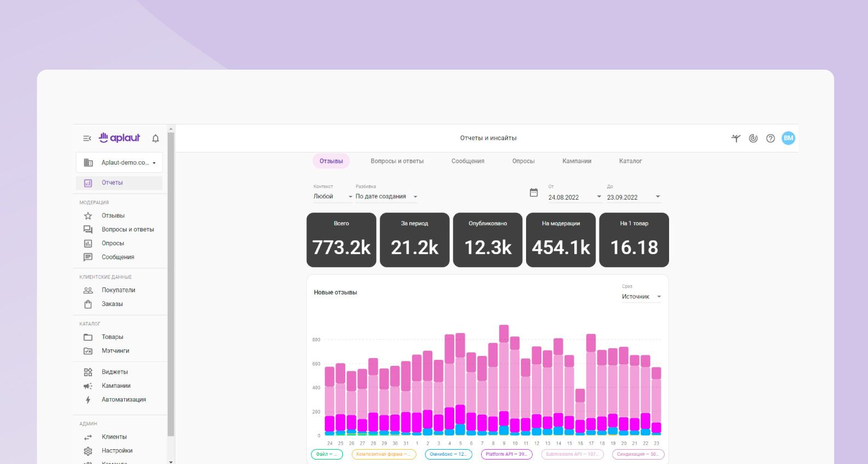Toggle the Файл series legend chip
The width and height of the screenshot is (868, 464).
point(327,454)
